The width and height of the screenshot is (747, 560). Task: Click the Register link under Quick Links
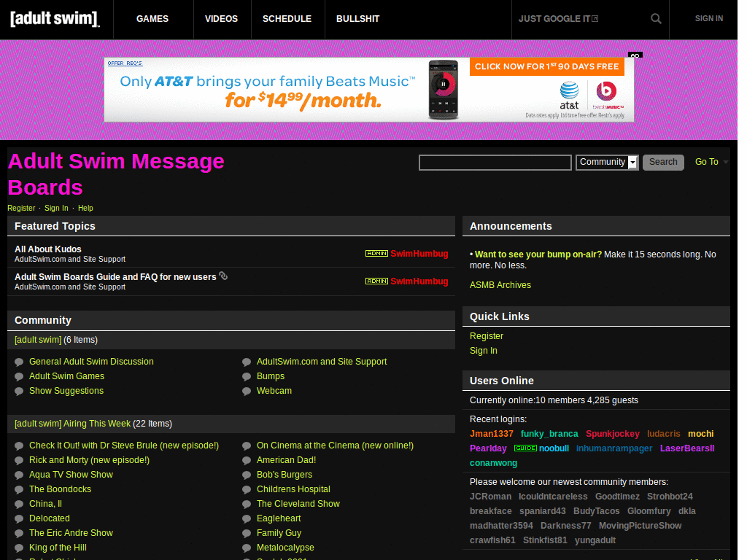[x=486, y=336]
